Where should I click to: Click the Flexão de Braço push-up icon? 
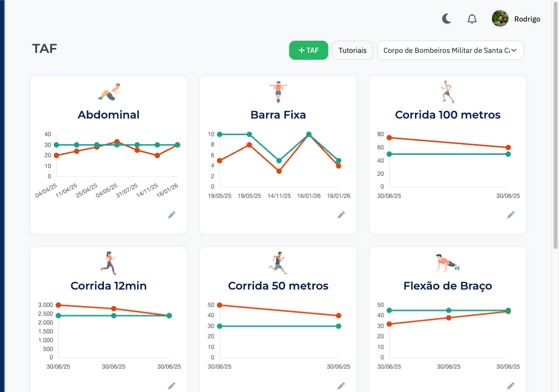tap(447, 263)
